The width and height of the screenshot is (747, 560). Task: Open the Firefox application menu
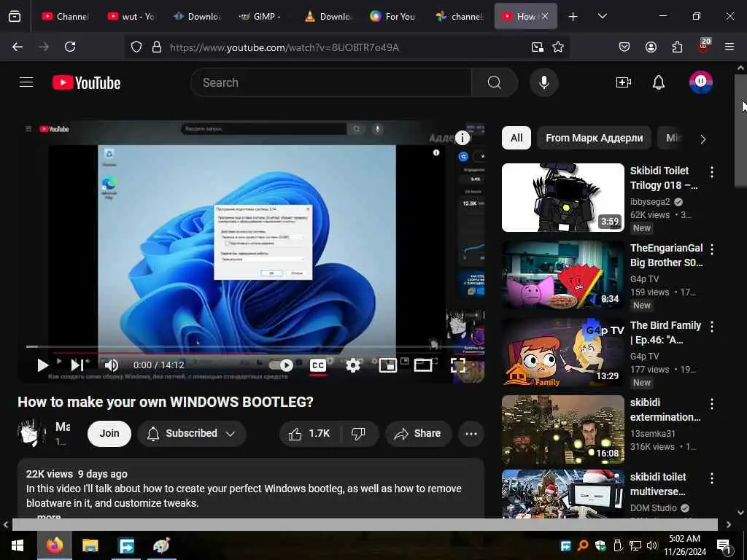[729, 47]
